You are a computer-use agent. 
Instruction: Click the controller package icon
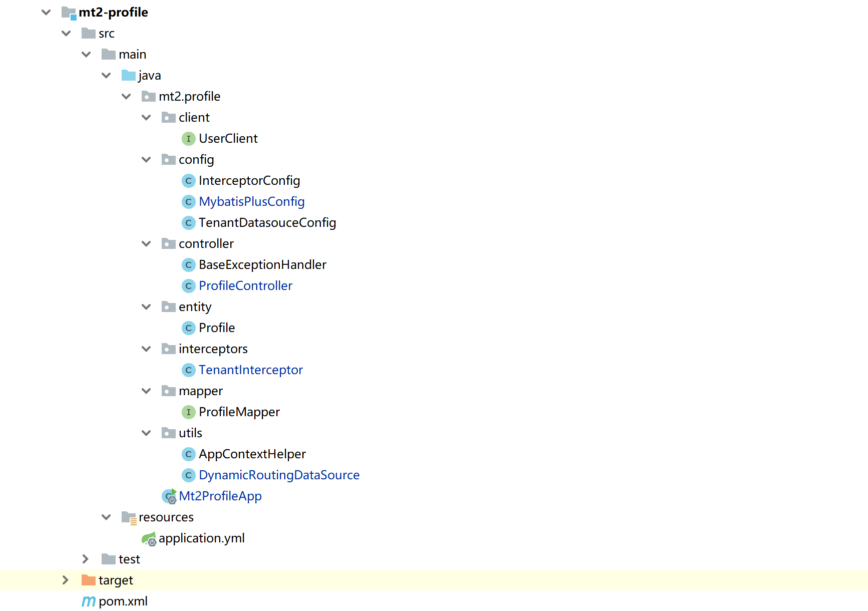point(169,243)
